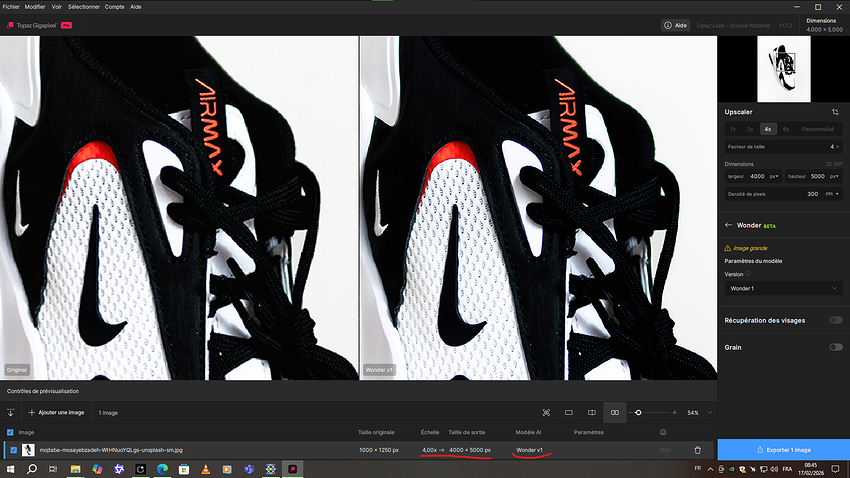Uncheck the mojtaba-mosayebzadeh image row checkbox
This screenshot has height=478, width=850.
click(14, 450)
